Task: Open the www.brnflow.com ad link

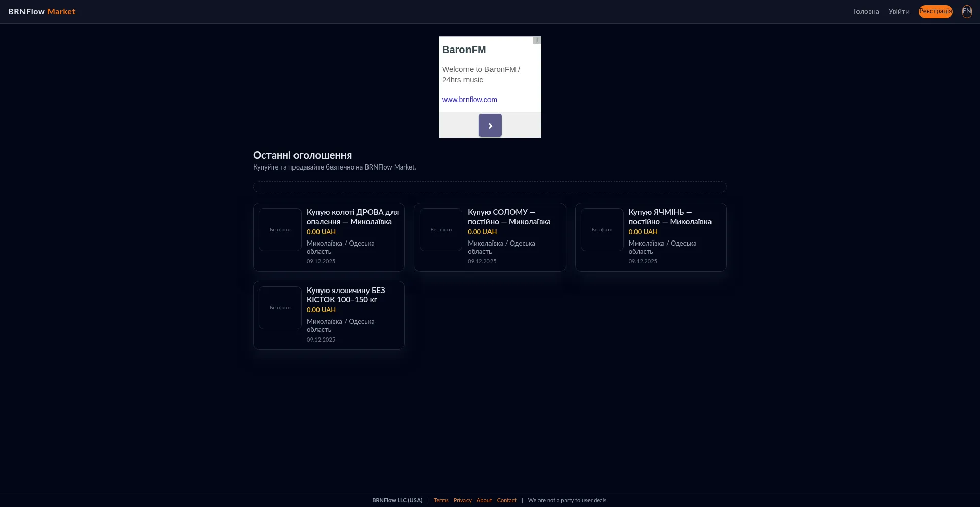Action: (x=469, y=100)
